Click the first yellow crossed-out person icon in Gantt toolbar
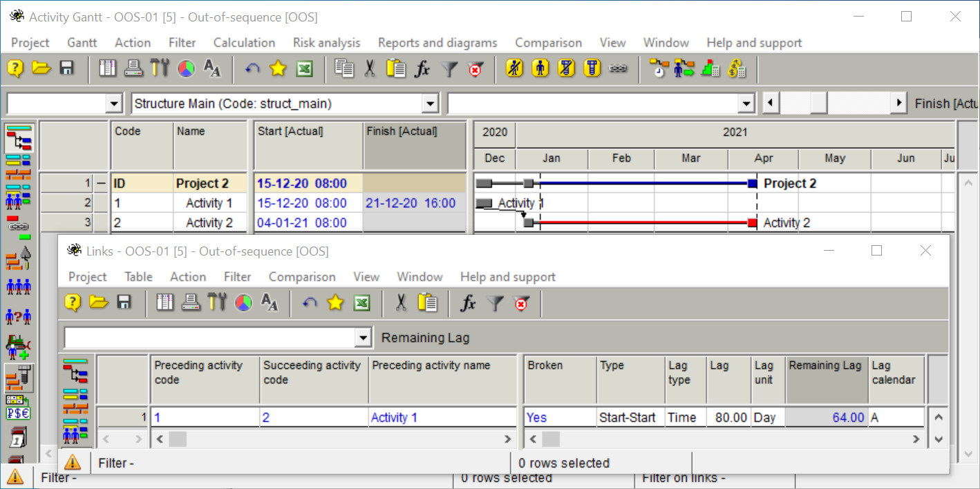The width and height of the screenshot is (980, 489). pos(514,68)
